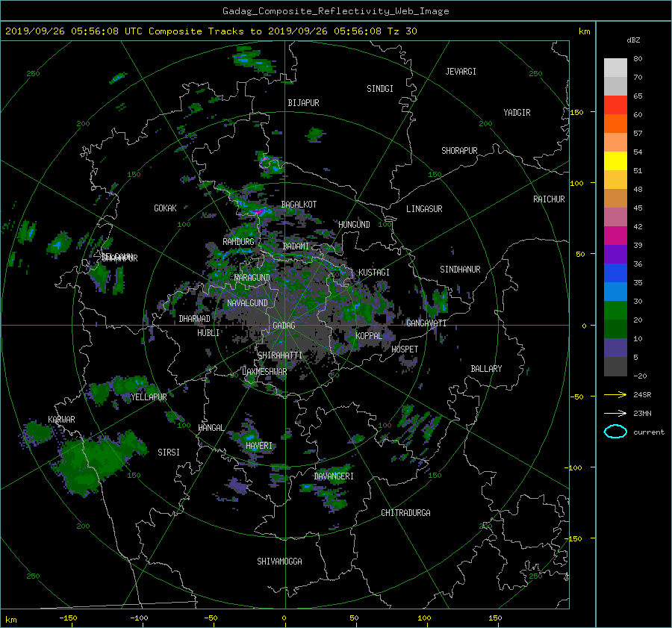Click the yellow 24SR arrow legend icon
The width and height of the screenshot is (672, 628).
pyautogui.click(x=615, y=394)
